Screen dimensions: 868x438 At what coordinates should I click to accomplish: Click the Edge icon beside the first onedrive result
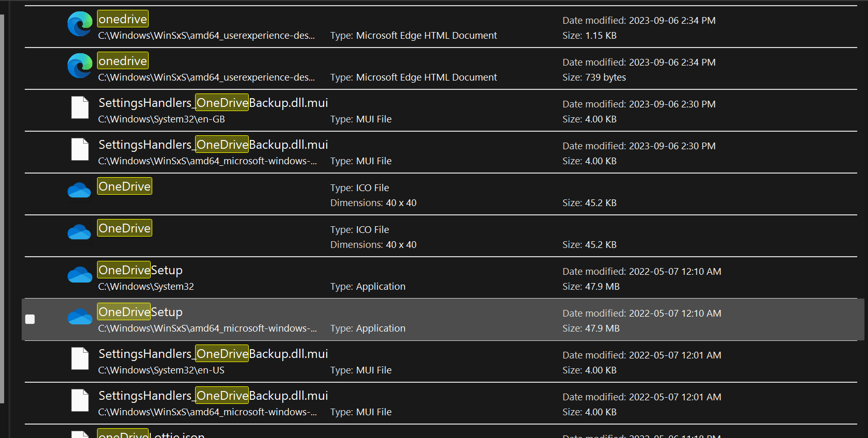pos(78,23)
